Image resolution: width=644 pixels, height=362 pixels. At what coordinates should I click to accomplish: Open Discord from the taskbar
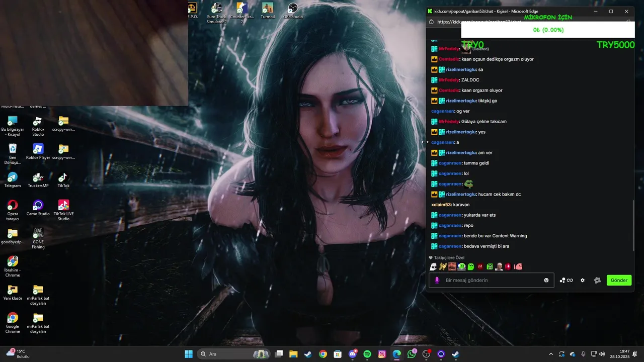(352, 354)
